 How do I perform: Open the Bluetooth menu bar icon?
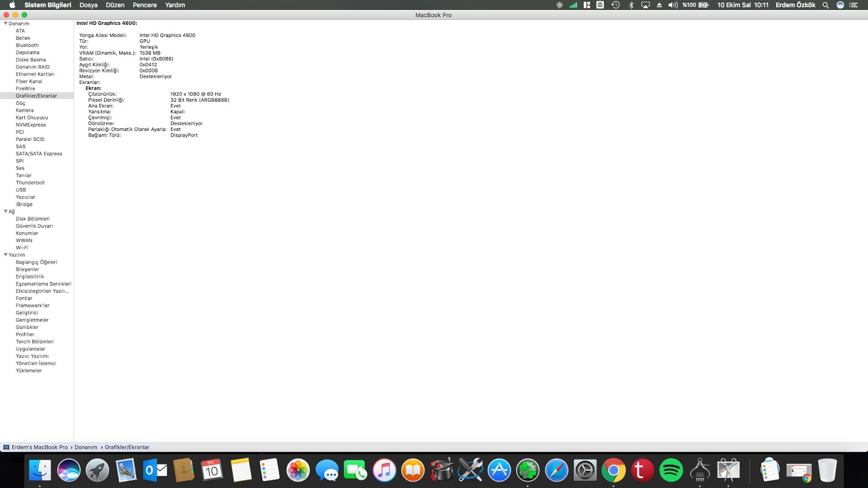(x=631, y=5)
